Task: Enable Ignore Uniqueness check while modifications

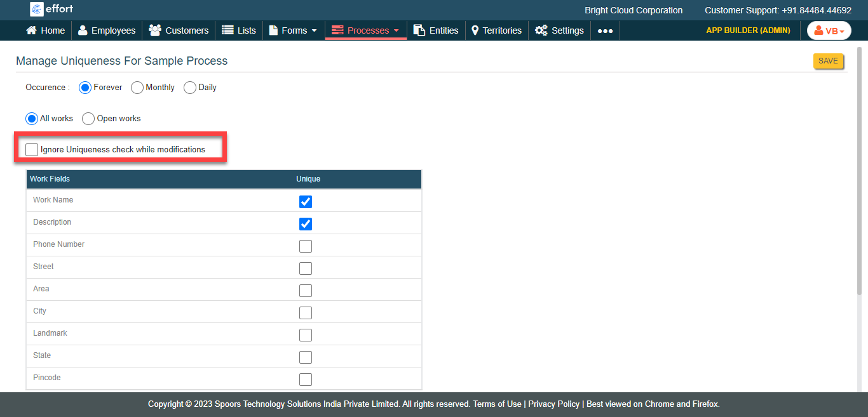Action: point(32,150)
